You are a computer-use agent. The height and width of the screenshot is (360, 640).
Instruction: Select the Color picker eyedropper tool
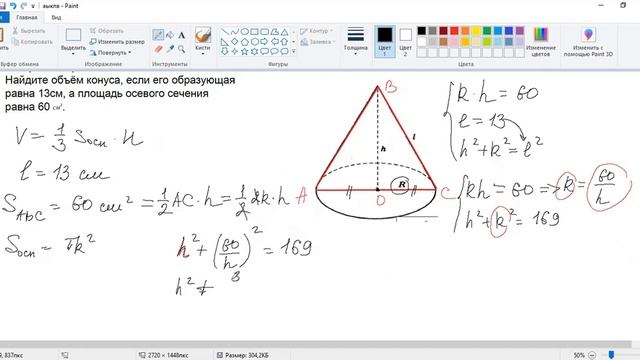170,49
